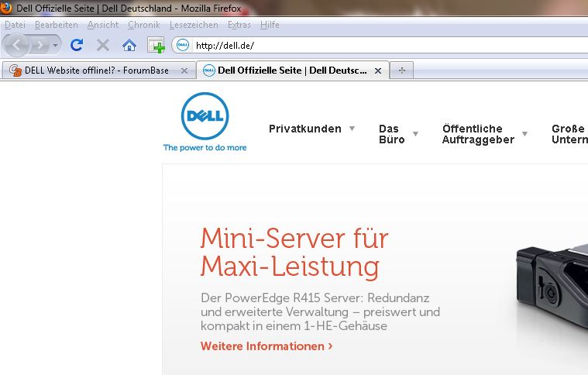
Task: Open the Datei menu
Action: tap(15, 25)
